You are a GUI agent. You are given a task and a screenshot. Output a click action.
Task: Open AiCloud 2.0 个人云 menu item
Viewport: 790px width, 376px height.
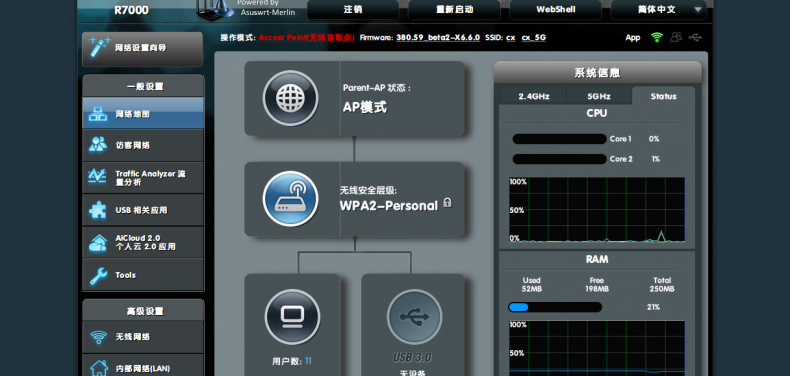click(x=143, y=242)
